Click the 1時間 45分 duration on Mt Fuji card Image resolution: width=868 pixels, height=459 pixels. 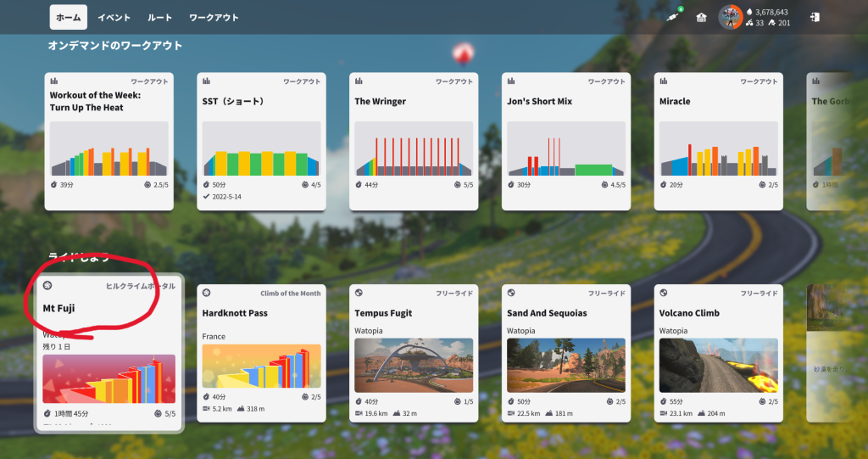71,413
